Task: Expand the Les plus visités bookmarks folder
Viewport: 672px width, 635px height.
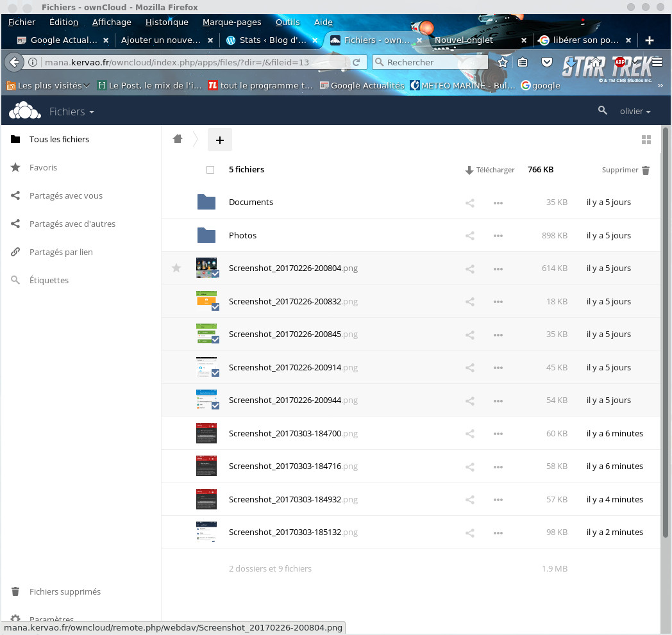Action: (x=49, y=85)
